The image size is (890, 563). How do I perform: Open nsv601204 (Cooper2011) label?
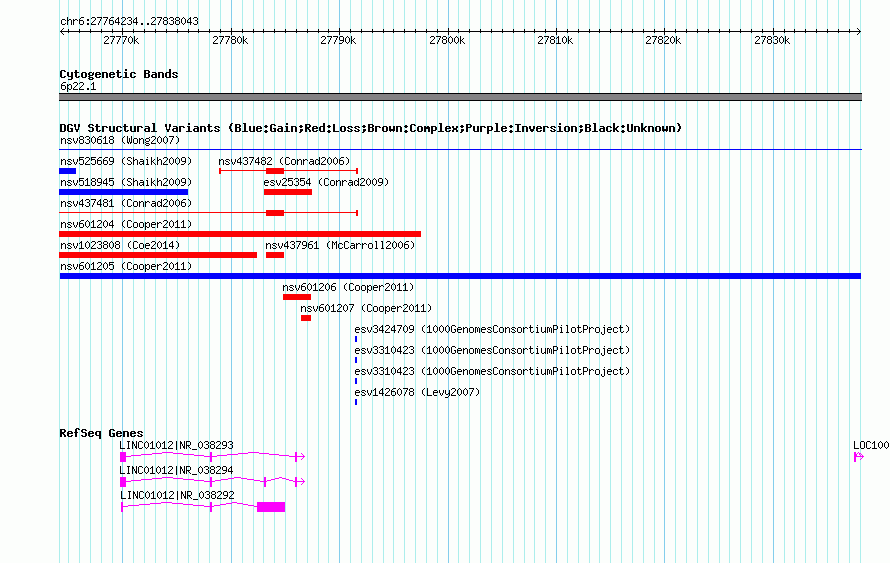[x=126, y=224]
